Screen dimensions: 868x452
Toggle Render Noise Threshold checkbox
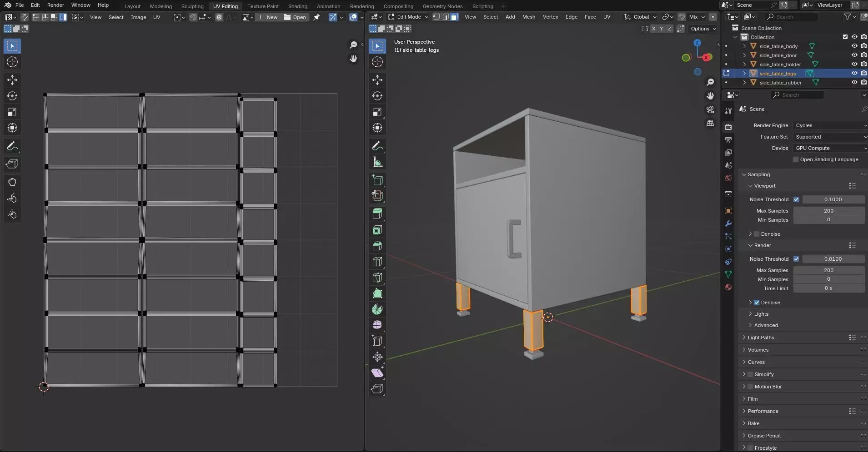[796, 259]
